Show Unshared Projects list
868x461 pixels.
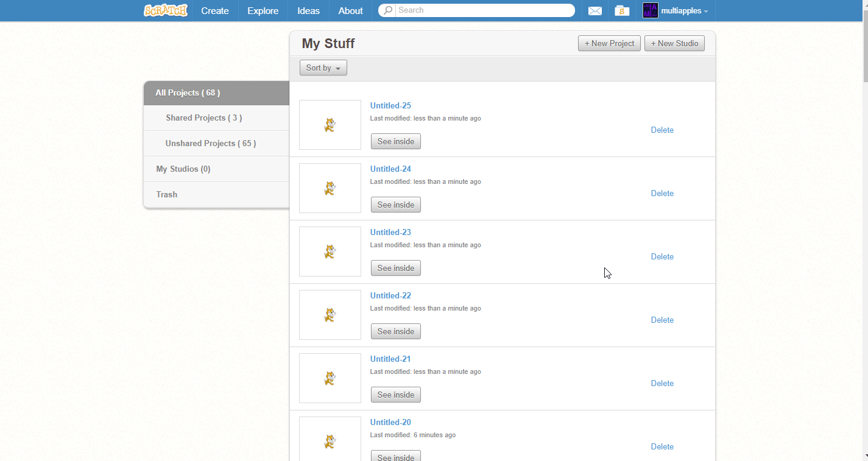point(210,143)
